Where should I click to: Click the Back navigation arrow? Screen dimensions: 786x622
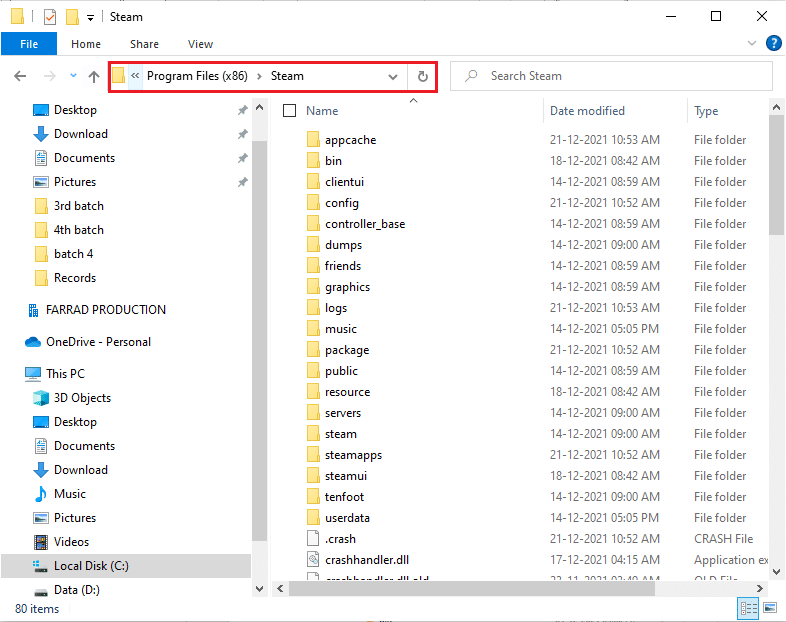(20, 76)
